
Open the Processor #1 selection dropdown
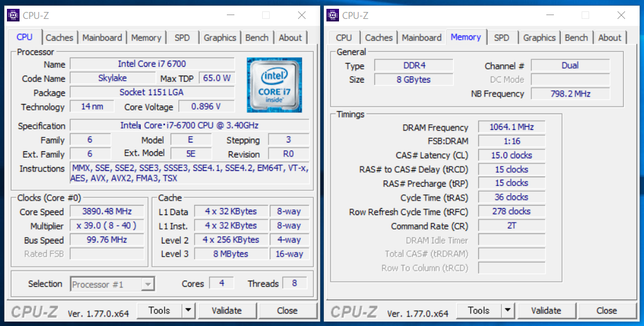[x=113, y=284]
